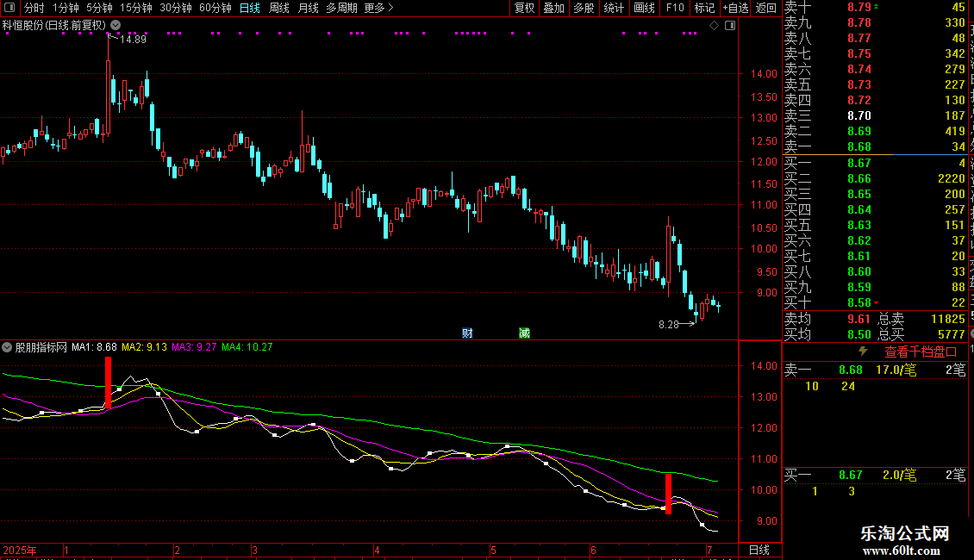Expand dropdown beside 科恒股份 title

116,26
